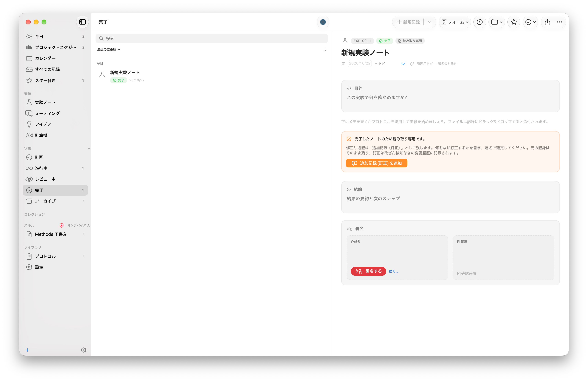
Task: Click the 描く… link
Action: click(393, 271)
